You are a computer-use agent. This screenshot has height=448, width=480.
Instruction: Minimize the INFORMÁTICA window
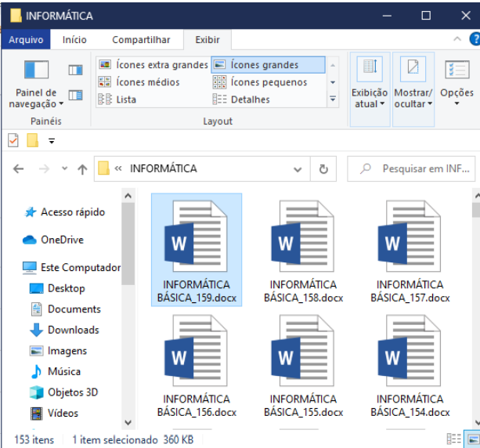click(388, 16)
